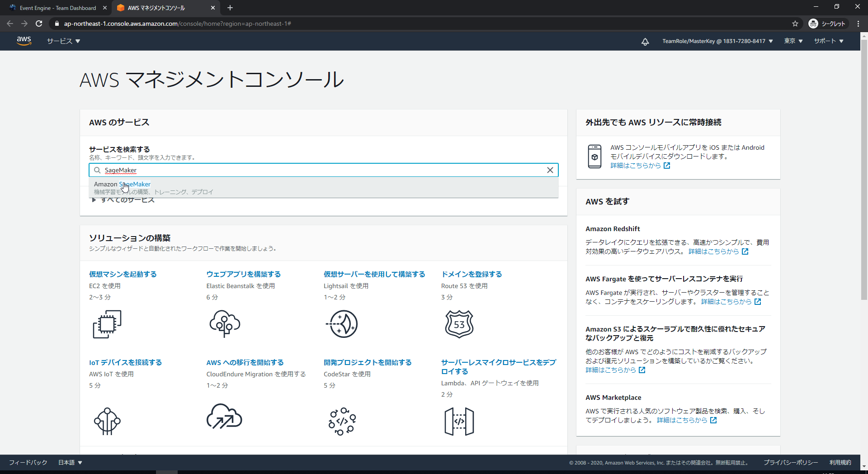This screenshot has width=868, height=474.
Task: Click the Route 53 shield icon
Action: tap(459, 324)
